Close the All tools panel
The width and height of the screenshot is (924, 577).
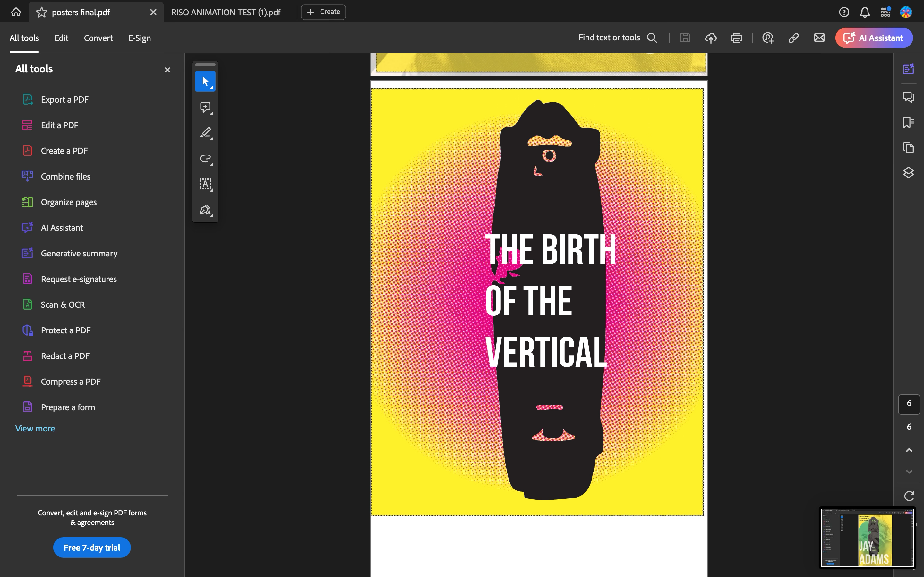(x=167, y=70)
